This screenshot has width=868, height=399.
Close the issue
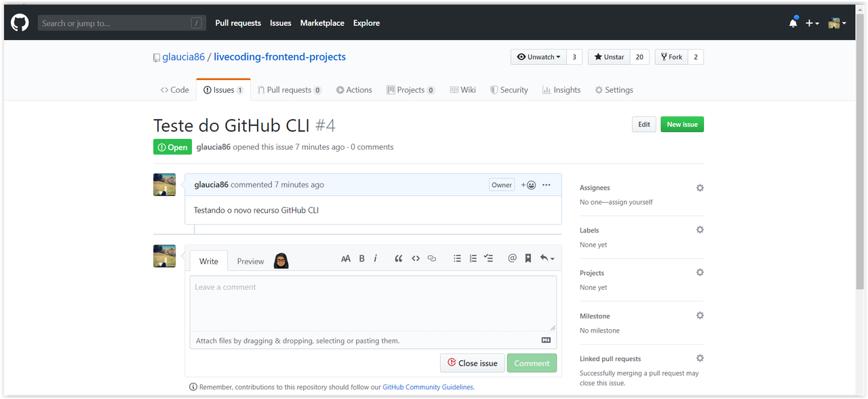(x=473, y=363)
